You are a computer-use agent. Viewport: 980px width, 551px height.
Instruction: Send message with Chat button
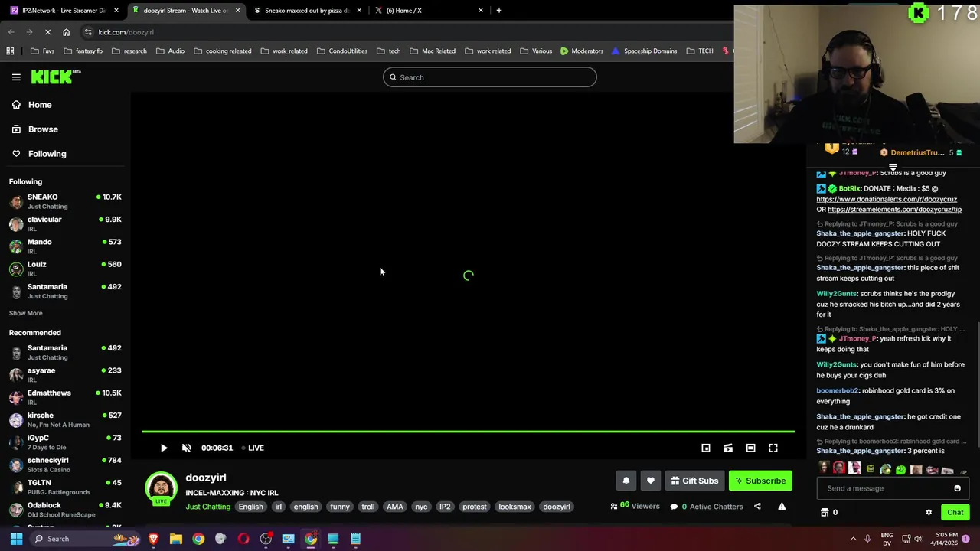tap(955, 513)
